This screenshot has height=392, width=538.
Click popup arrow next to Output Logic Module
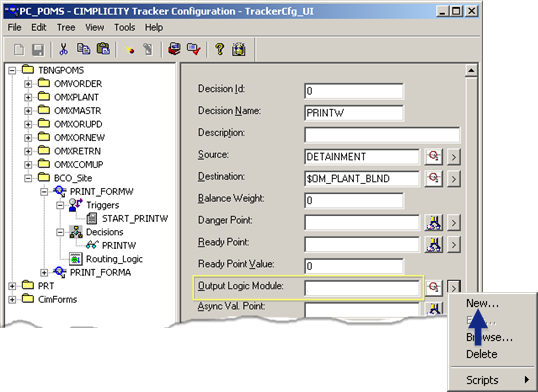pos(454,288)
